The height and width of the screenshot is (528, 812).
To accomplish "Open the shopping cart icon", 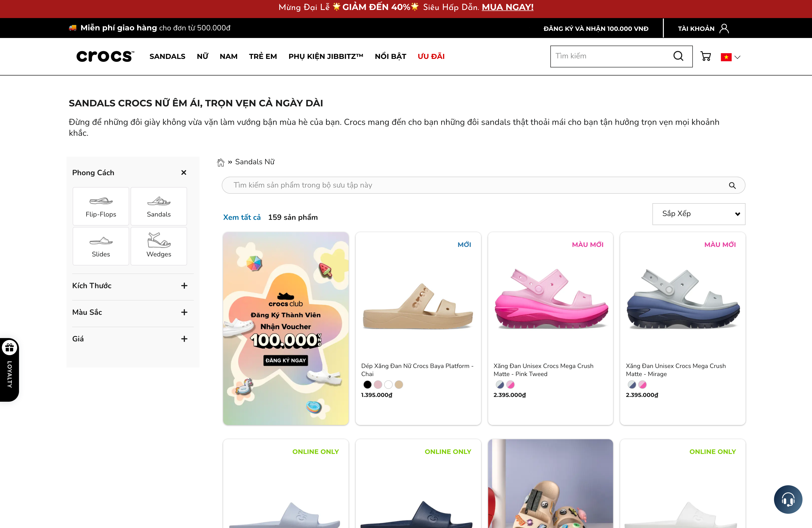I will (x=706, y=56).
